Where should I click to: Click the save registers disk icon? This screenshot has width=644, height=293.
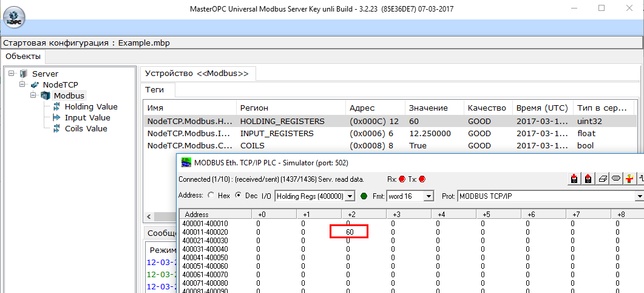point(588,179)
